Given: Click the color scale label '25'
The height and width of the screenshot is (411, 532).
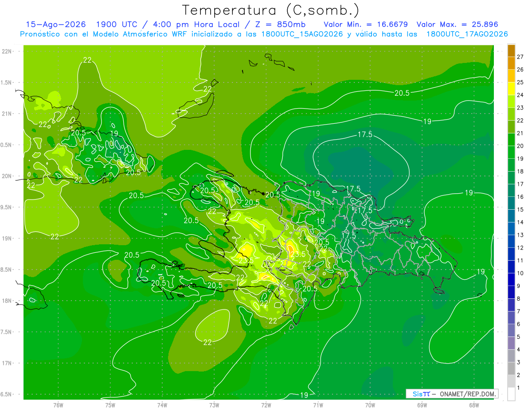Looking at the screenshot, I should pos(520,82).
